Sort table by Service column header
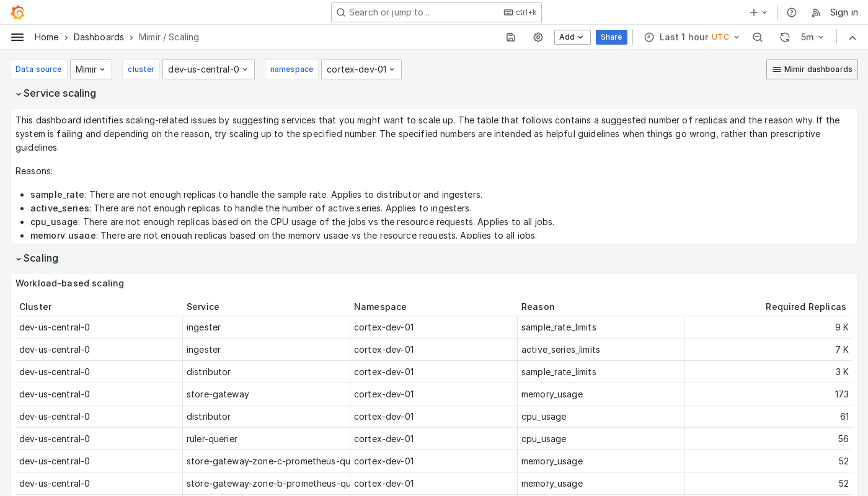 pos(203,307)
